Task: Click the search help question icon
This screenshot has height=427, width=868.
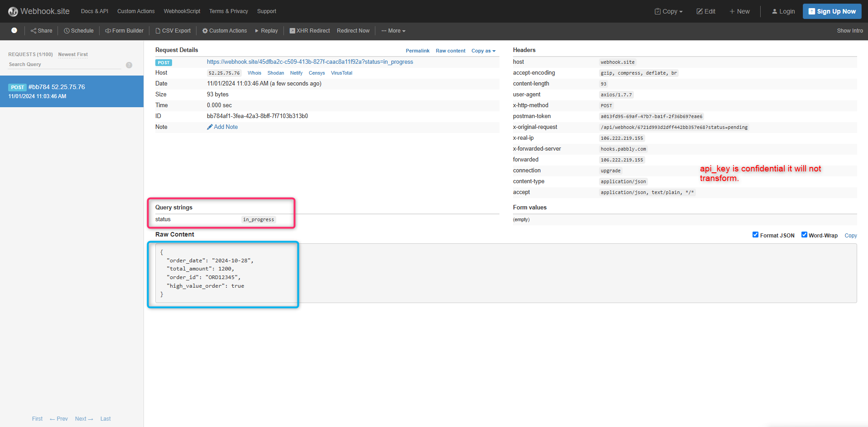Action: (129, 65)
